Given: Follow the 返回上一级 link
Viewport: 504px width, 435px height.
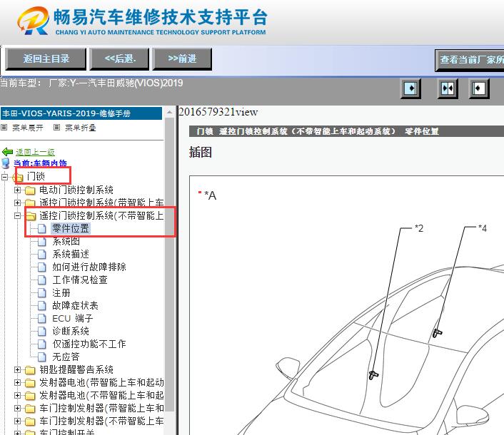Looking at the screenshot, I should [35, 152].
